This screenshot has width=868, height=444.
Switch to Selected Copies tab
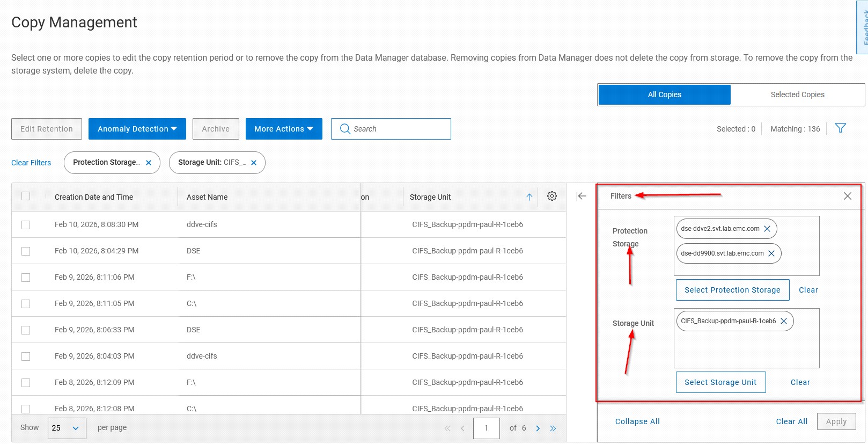click(x=797, y=94)
